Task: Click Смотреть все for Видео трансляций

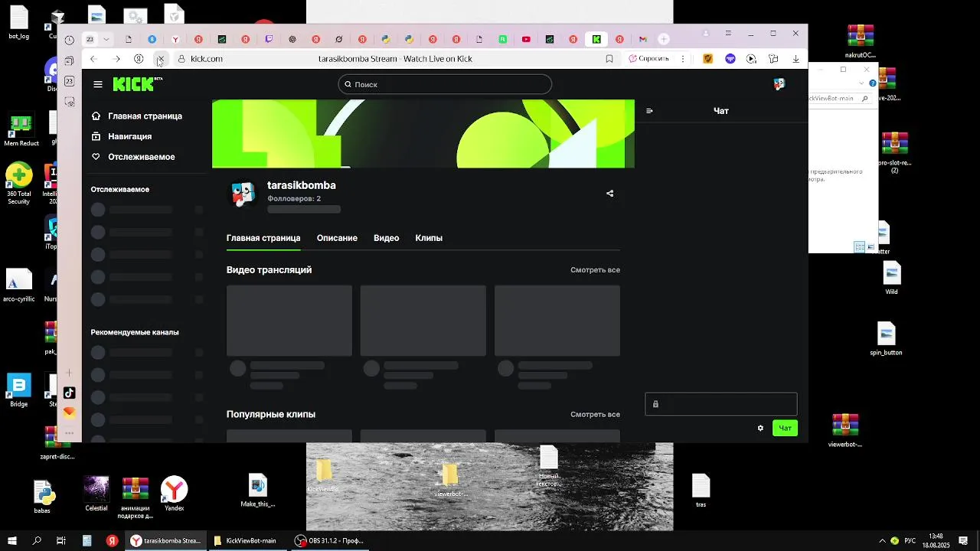Action: [x=595, y=270]
